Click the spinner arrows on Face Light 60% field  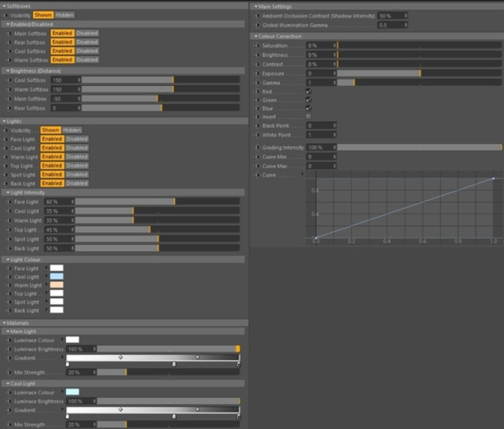pos(72,202)
